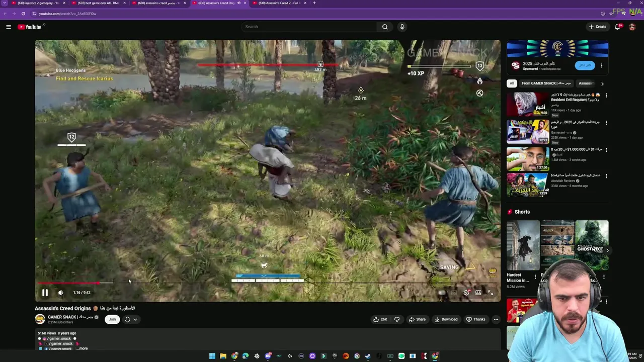Click the blue sponsored ad action button
This screenshot has width=644, height=362.
click(x=585, y=65)
